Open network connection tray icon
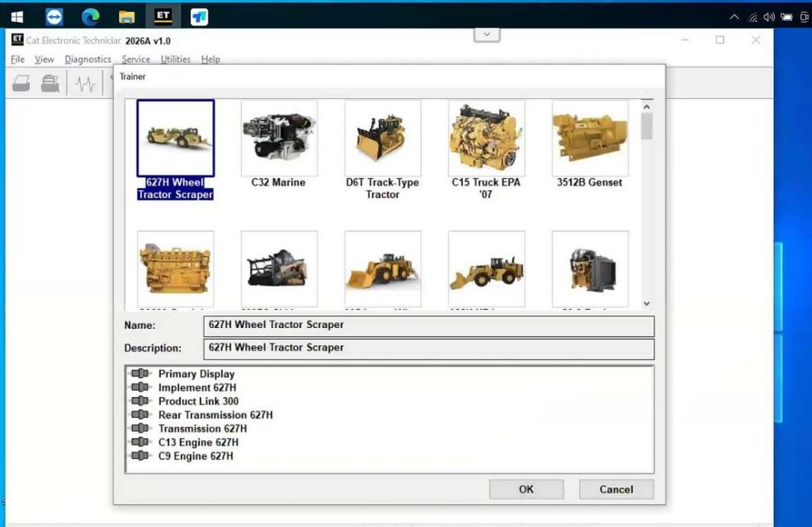The height and width of the screenshot is (527, 812). pos(753,17)
